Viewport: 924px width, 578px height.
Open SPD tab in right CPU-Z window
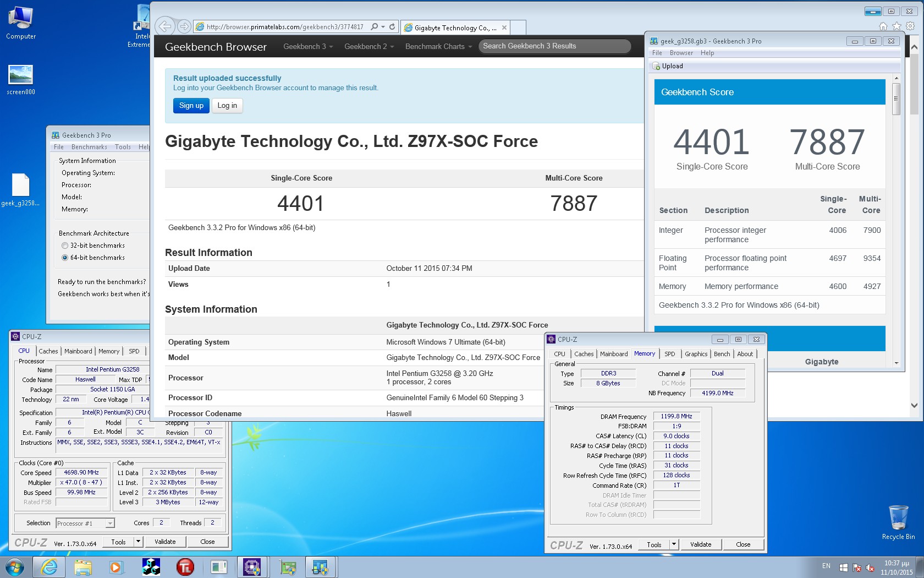(669, 354)
